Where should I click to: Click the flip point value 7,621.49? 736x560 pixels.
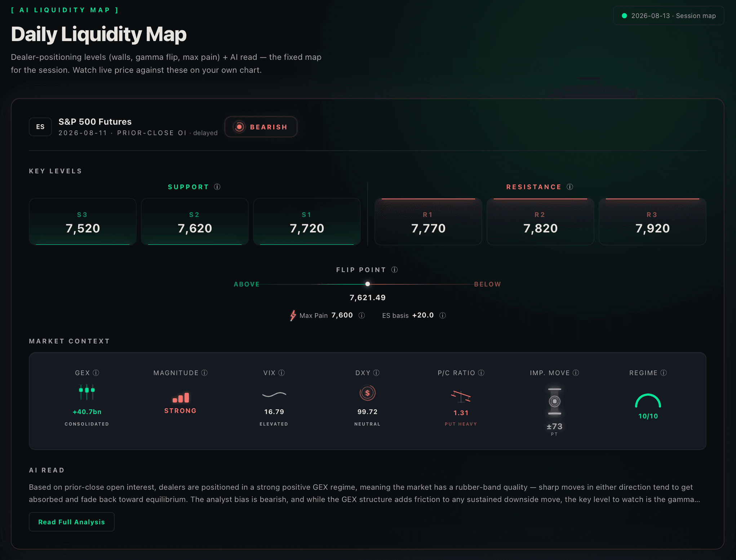coord(368,298)
